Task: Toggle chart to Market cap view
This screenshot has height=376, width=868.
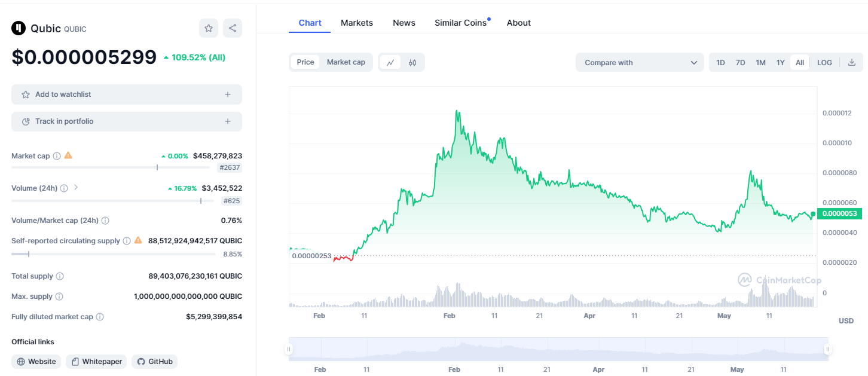Action: 346,62
